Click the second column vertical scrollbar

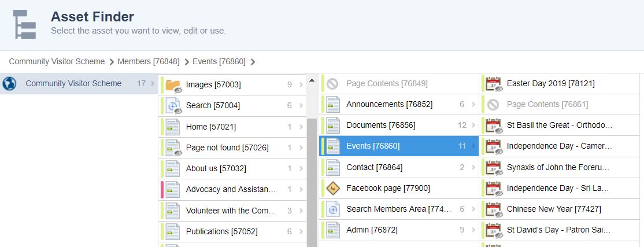tap(312, 174)
